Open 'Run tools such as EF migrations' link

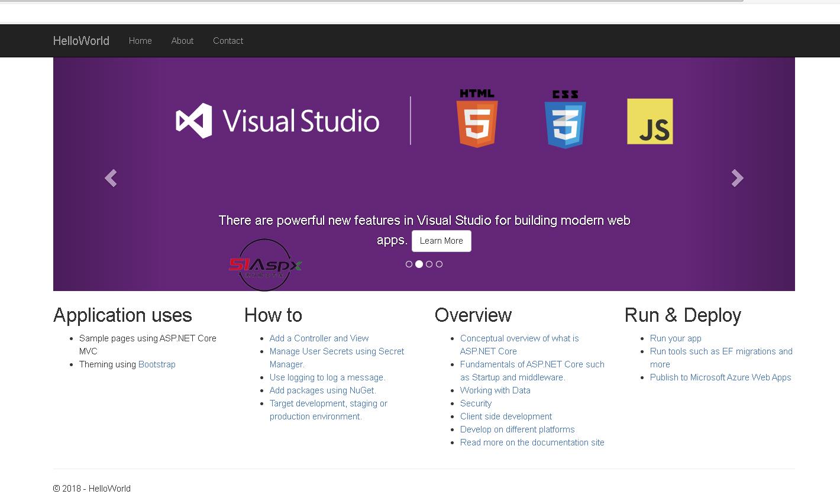(x=721, y=358)
